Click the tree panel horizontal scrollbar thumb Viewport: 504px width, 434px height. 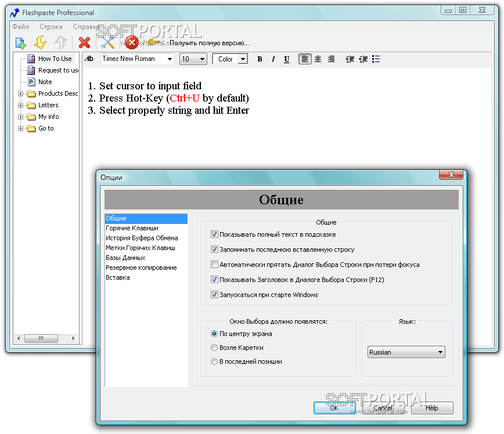(41, 338)
